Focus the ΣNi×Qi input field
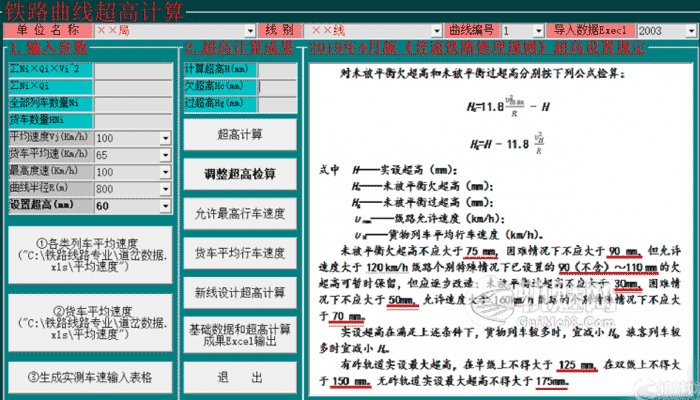This screenshot has width=700, height=400. (133, 88)
